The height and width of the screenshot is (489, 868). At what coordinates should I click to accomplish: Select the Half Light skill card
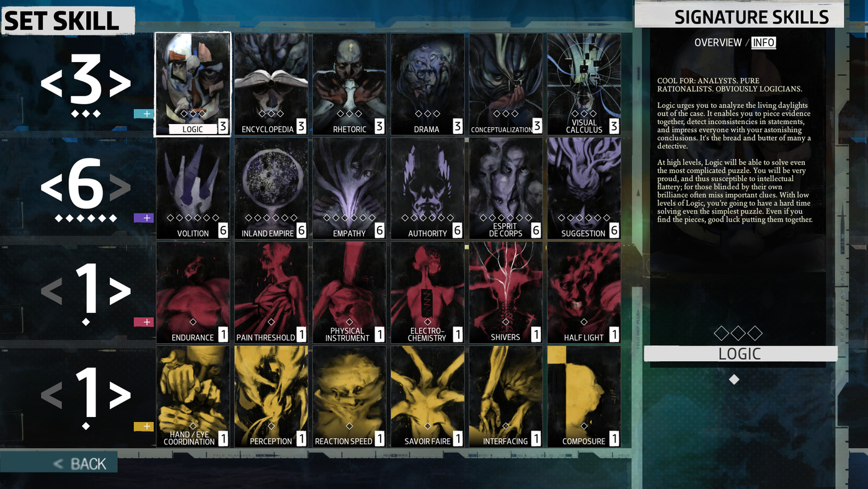pos(583,293)
